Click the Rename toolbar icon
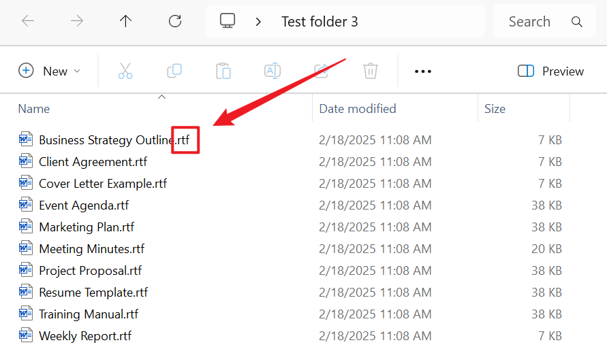The width and height of the screenshot is (607, 364). point(273,71)
